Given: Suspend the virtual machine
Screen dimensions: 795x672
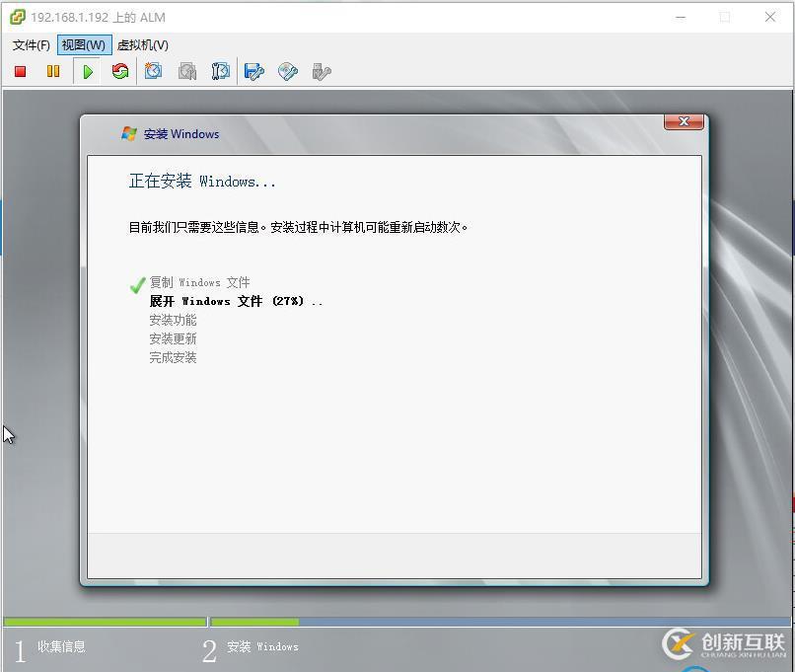Looking at the screenshot, I should click(53, 71).
